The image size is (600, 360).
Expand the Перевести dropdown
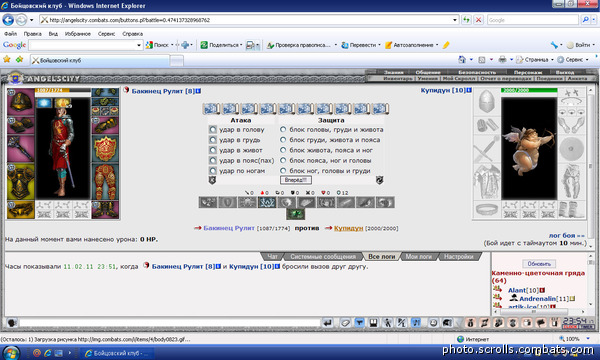(x=379, y=45)
